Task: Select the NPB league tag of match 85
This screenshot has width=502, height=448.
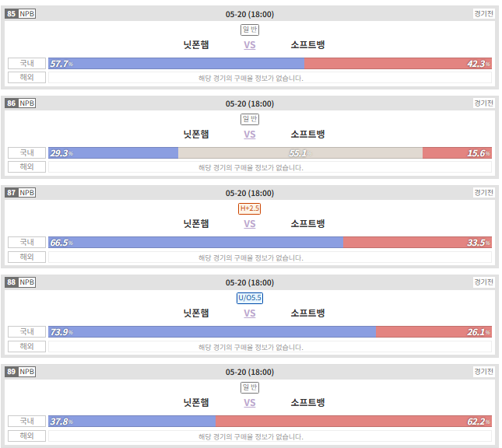Action: [x=27, y=14]
